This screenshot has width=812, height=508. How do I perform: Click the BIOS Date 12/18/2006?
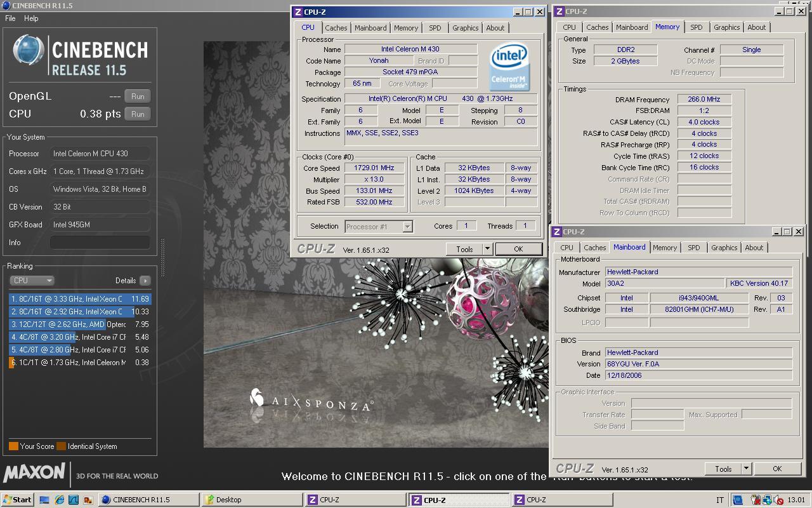[698, 375]
